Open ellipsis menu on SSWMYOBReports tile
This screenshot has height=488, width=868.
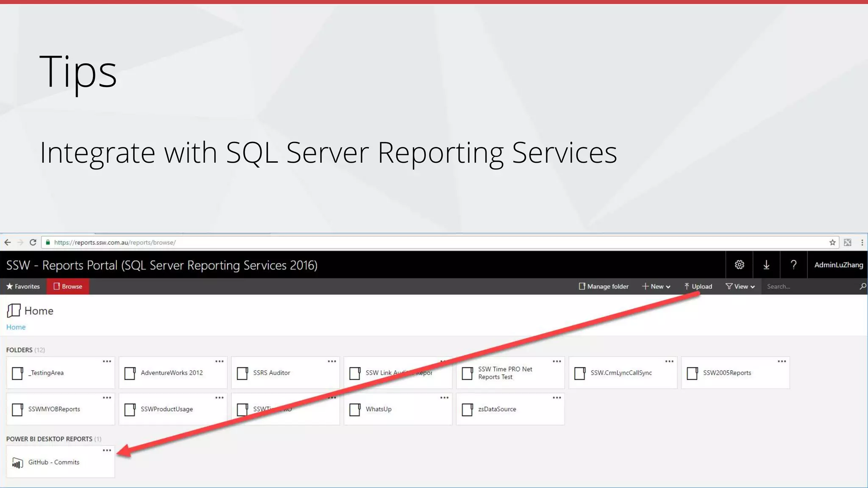tap(107, 398)
